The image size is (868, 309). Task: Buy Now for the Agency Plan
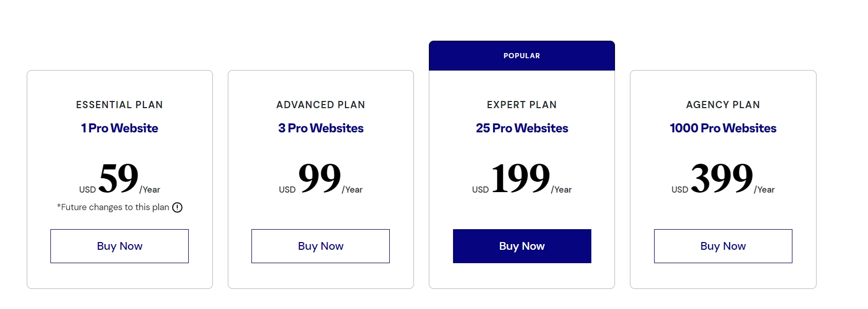coord(722,246)
